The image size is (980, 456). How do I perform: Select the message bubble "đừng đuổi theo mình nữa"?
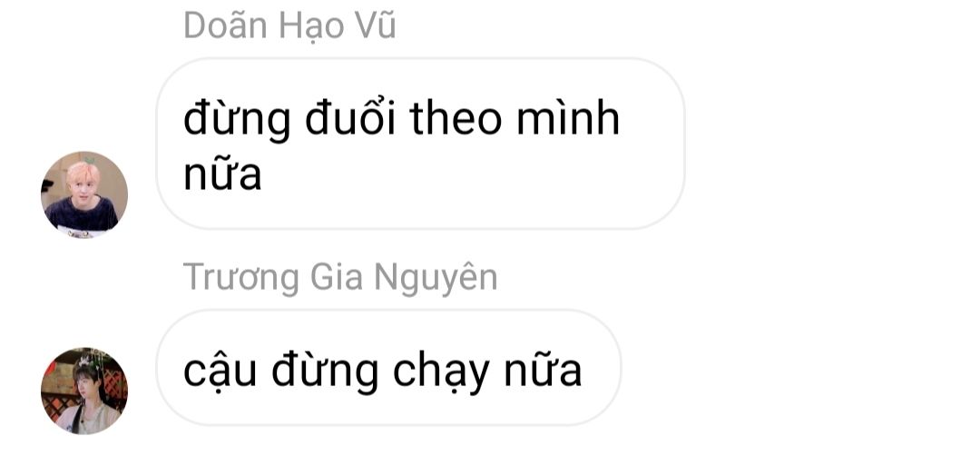pos(420,144)
